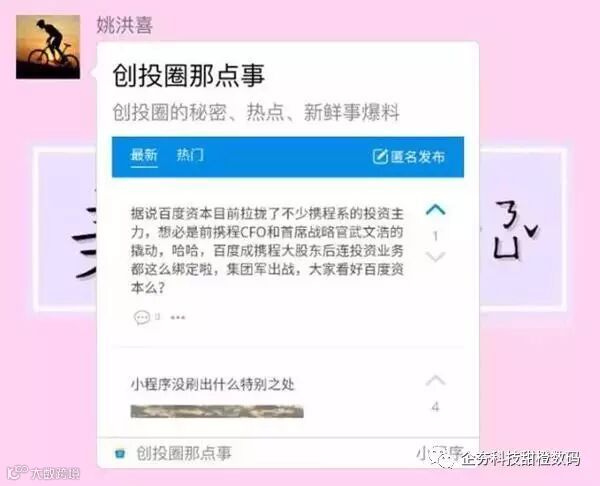Upvote the 小程序没刷出什么特别之处 post
This screenshot has height=486, width=600.
435,380
